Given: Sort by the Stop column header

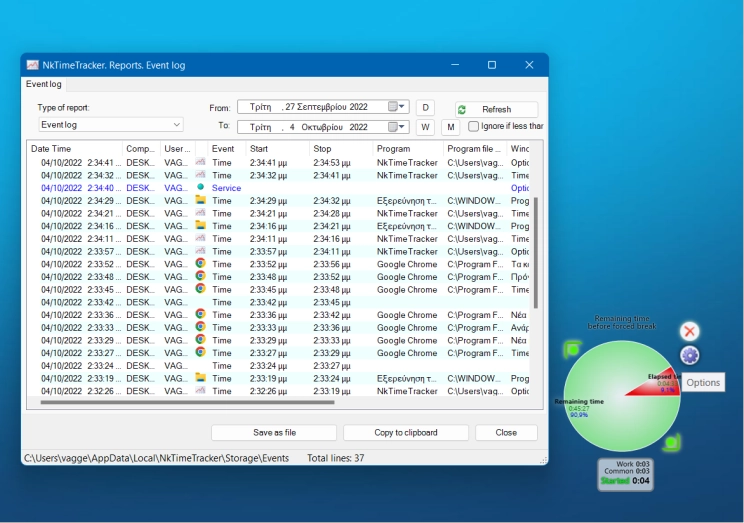Looking at the screenshot, I should [x=341, y=149].
